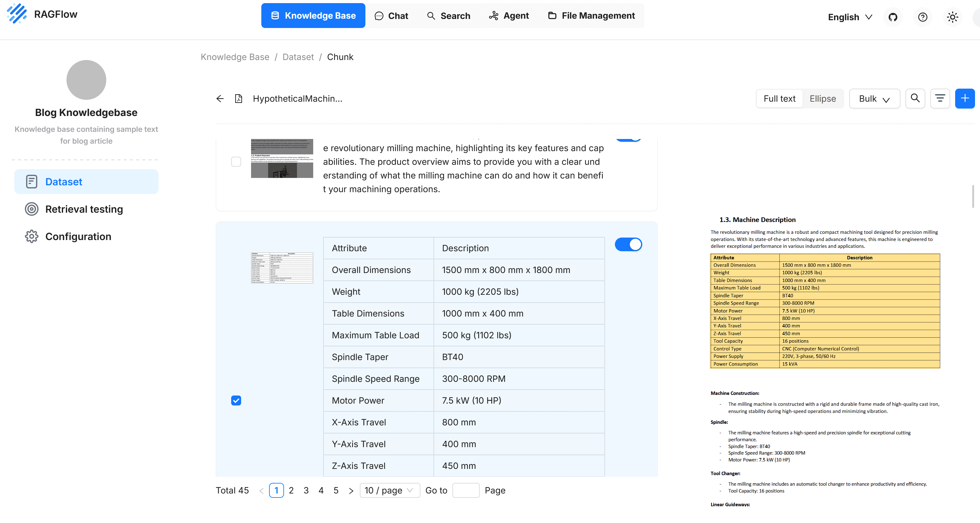This screenshot has width=980, height=523.
Task: Click the Chunk breadcrumb text
Action: click(x=340, y=57)
